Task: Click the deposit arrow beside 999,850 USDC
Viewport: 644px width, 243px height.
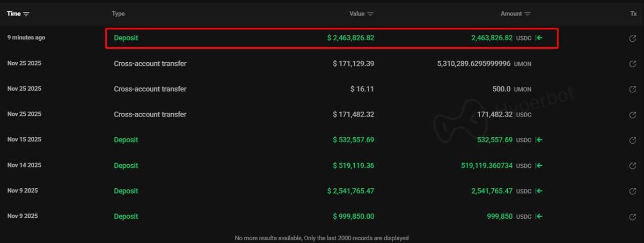Action: pyautogui.click(x=539, y=217)
